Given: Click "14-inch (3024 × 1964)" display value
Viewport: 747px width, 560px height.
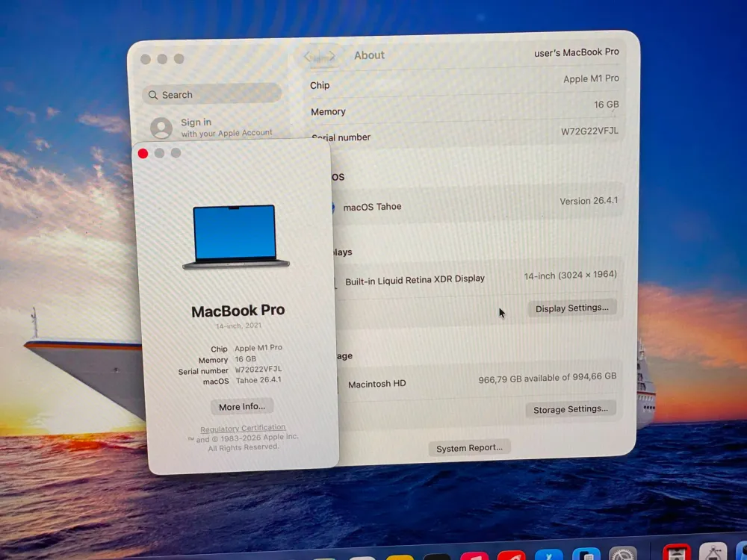Looking at the screenshot, I should point(570,275).
